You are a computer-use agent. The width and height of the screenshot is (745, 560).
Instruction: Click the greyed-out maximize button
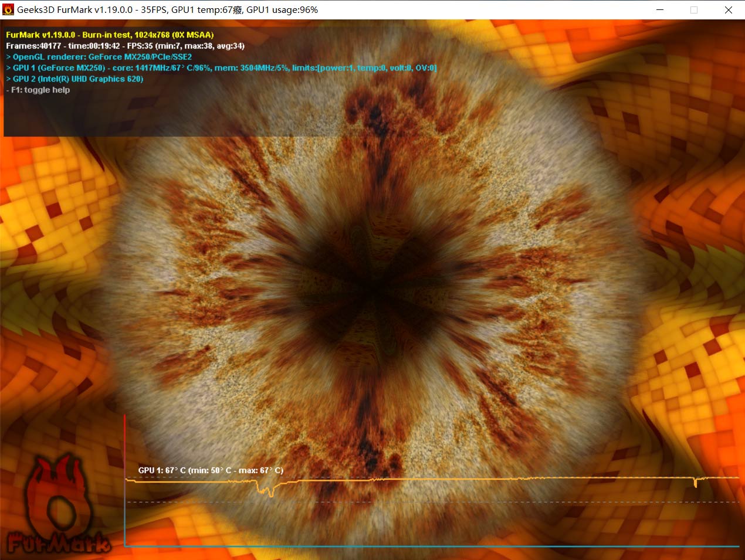point(694,10)
